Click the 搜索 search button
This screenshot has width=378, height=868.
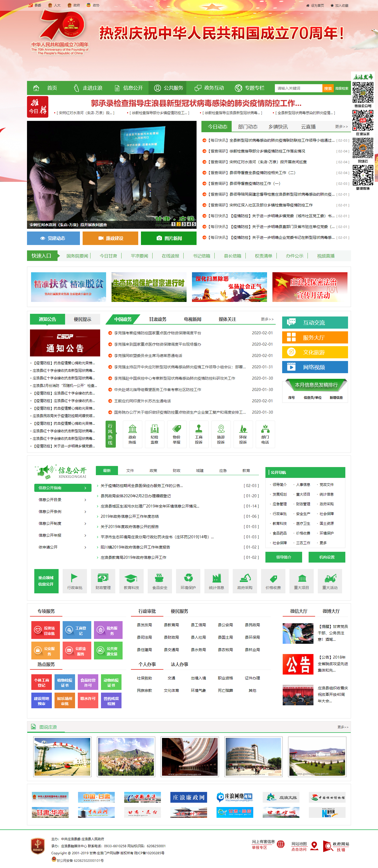tap(328, 88)
